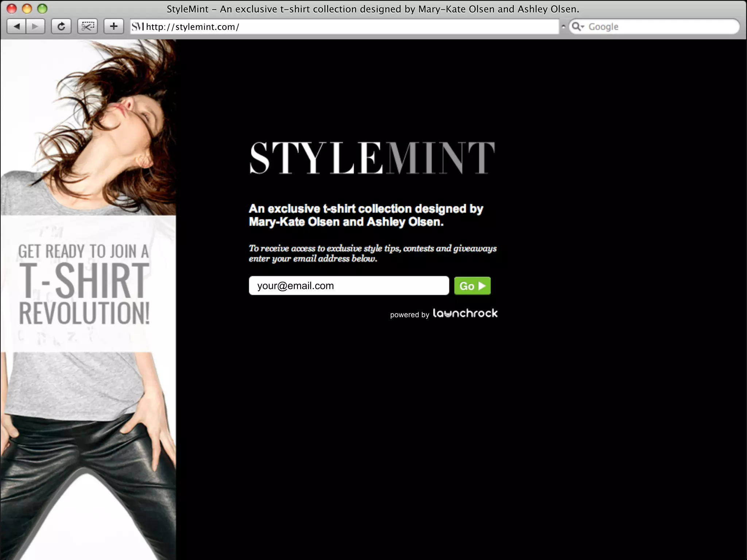Screen dimensions: 747x560
Task: Click the your@email.com input field
Action: [x=348, y=285]
